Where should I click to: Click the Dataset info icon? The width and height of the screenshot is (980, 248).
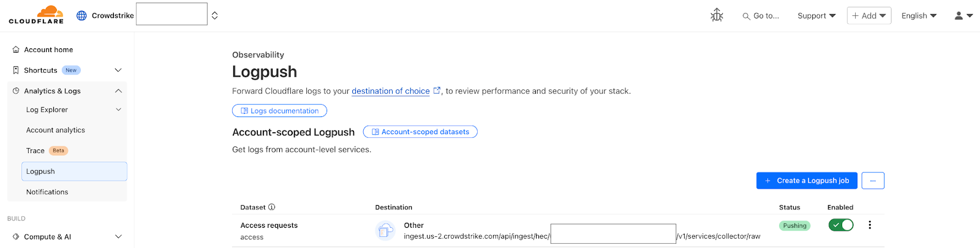[x=272, y=207]
